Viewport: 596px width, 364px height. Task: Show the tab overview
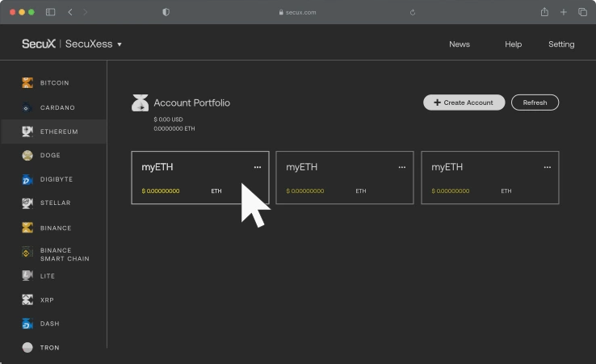582,12
